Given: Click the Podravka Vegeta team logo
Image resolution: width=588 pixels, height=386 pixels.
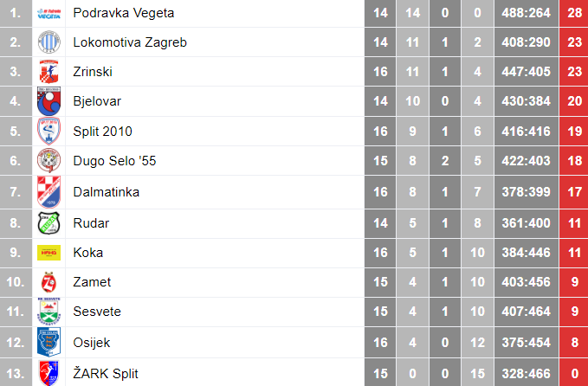Looking at the screenshot, I should (48, 13).
